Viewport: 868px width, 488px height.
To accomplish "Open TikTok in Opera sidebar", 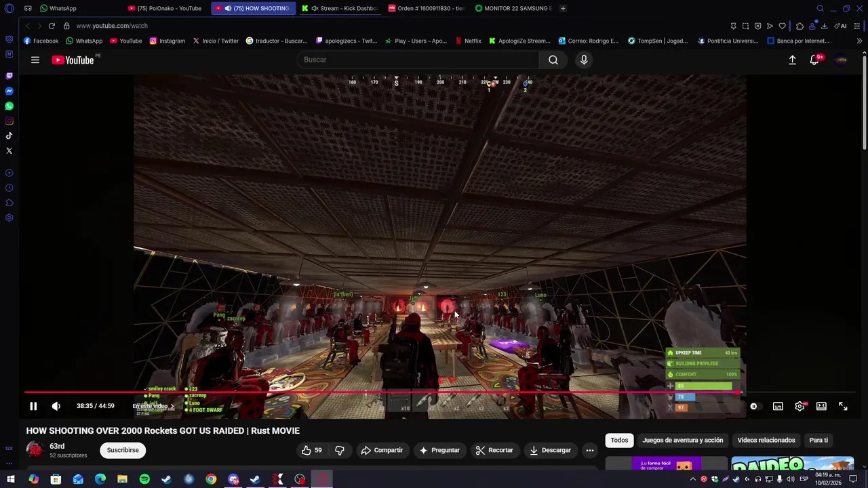I will [x=9, y=136].
